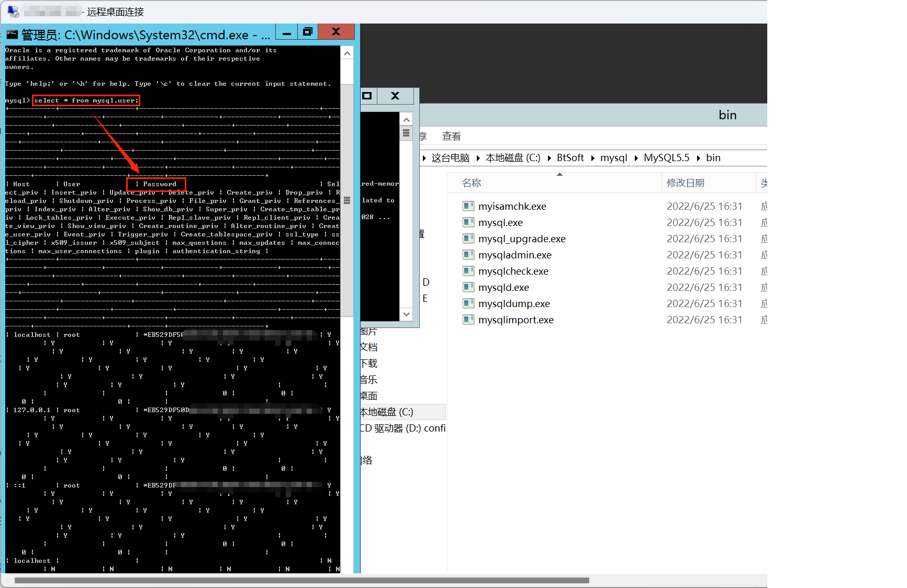
Task: Click mysqldump.exe file name
Action: click(x=514, y=304)
